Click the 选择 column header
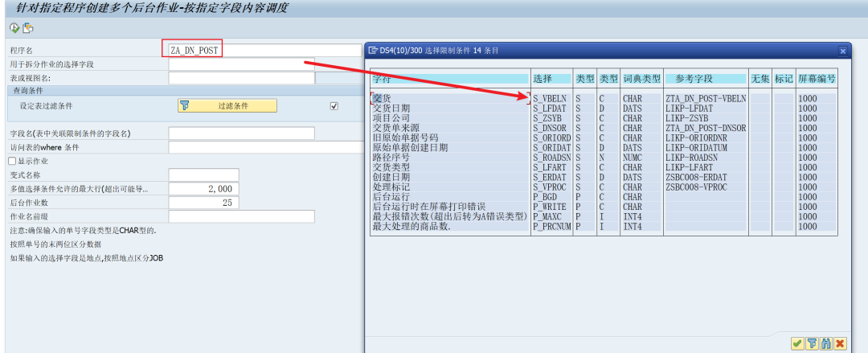Image resolution: width=868 pixels, height=353 pixels. [551, 80]
